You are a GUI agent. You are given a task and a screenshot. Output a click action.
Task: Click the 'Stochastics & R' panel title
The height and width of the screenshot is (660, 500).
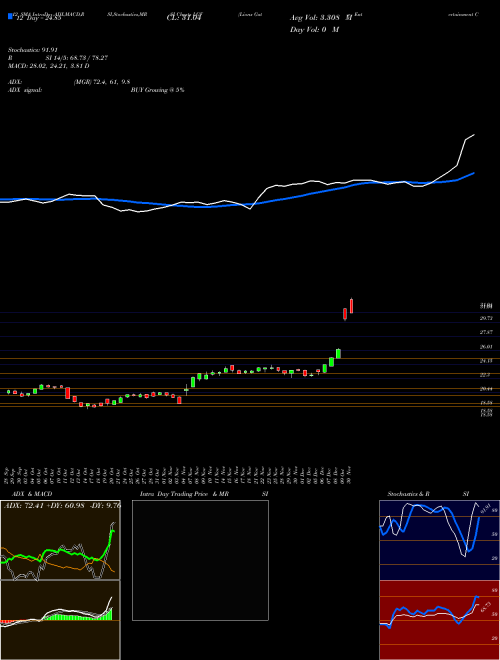tap(409, 494)
